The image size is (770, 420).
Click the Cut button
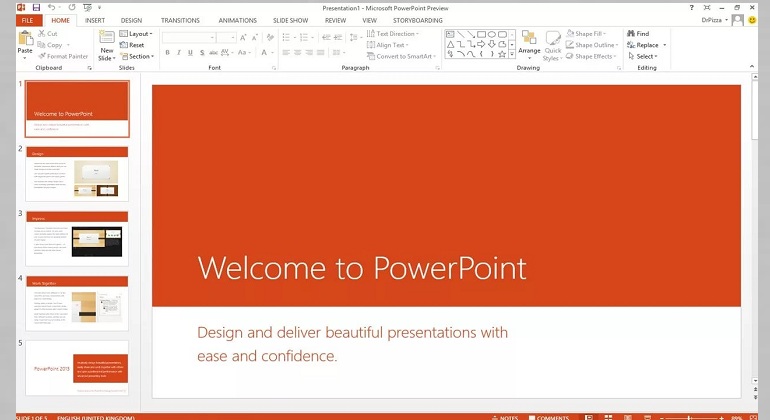[x=48, y=33]
